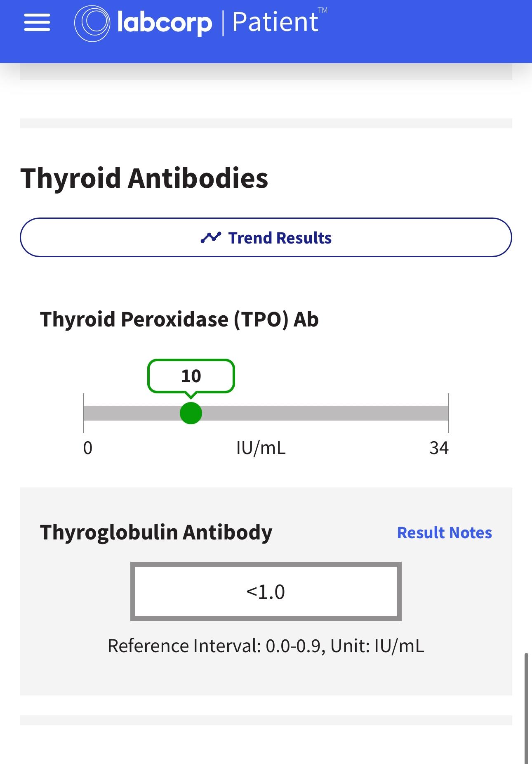
Task: Click the green marker dot on the TPO range bar
Action: click(x=191, y=413)
